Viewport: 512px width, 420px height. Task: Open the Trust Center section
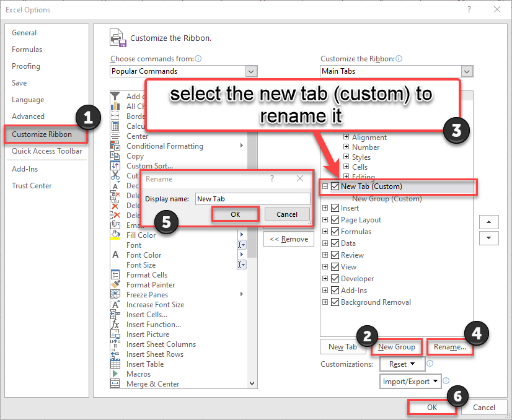[32, 185]
